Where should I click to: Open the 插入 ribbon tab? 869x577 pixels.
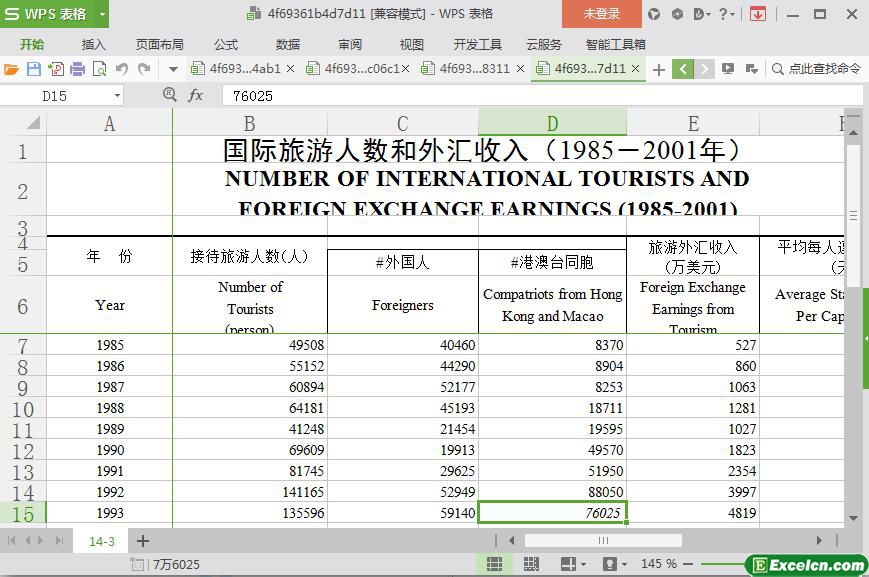click(x=93, y=44)
